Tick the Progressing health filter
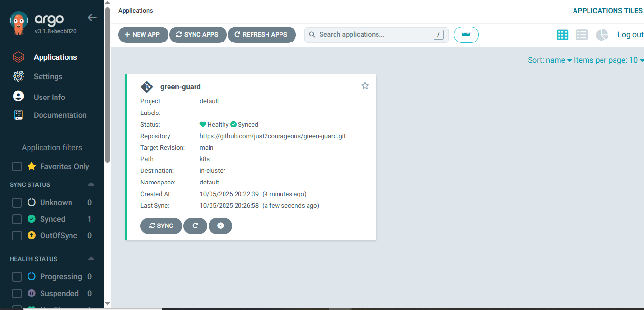The image size is (644, 310). point(17,277)
